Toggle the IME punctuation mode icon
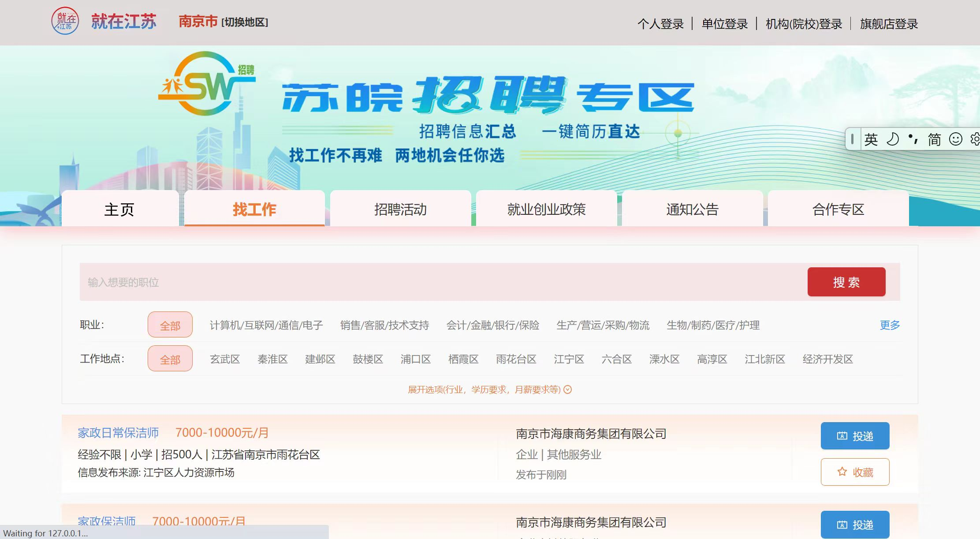980x539 pixels. tap(913, 139)
